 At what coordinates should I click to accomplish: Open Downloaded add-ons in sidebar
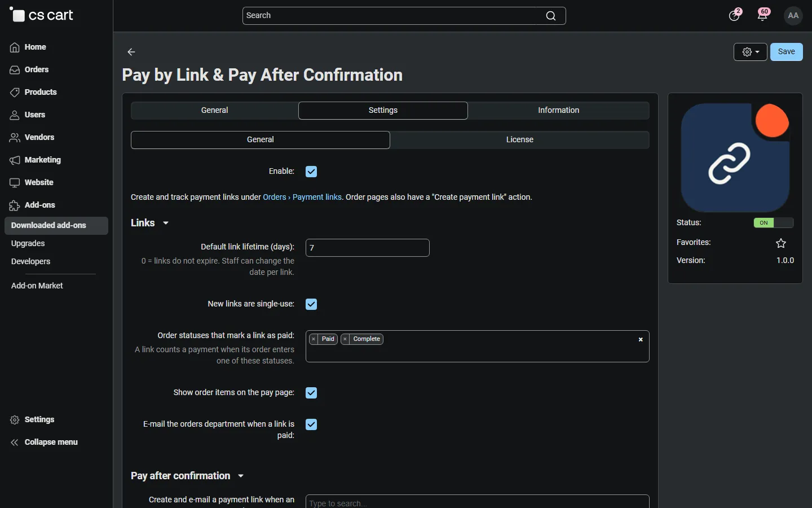point(56,226)
